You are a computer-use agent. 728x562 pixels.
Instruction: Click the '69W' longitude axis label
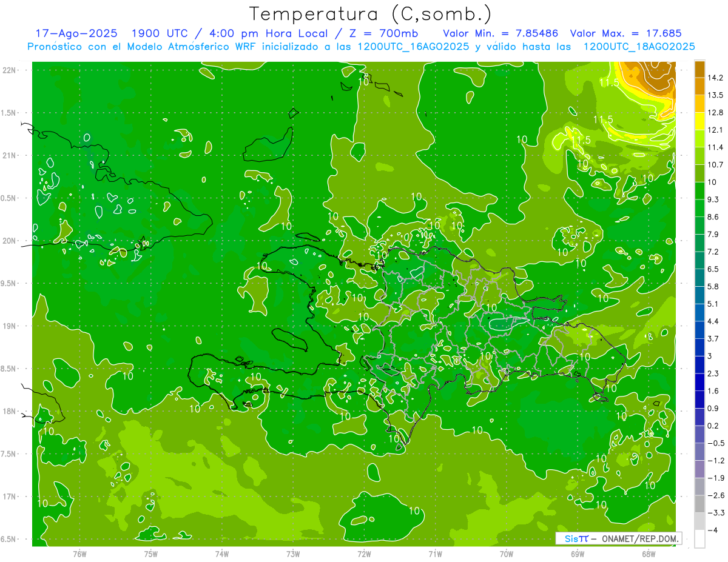coord(577,554)
